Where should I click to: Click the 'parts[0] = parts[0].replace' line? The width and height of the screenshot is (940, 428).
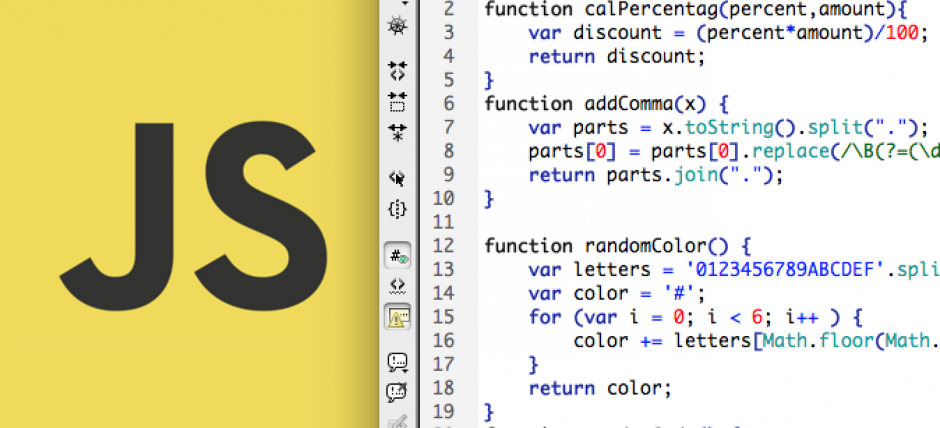(x=734, y=152)
